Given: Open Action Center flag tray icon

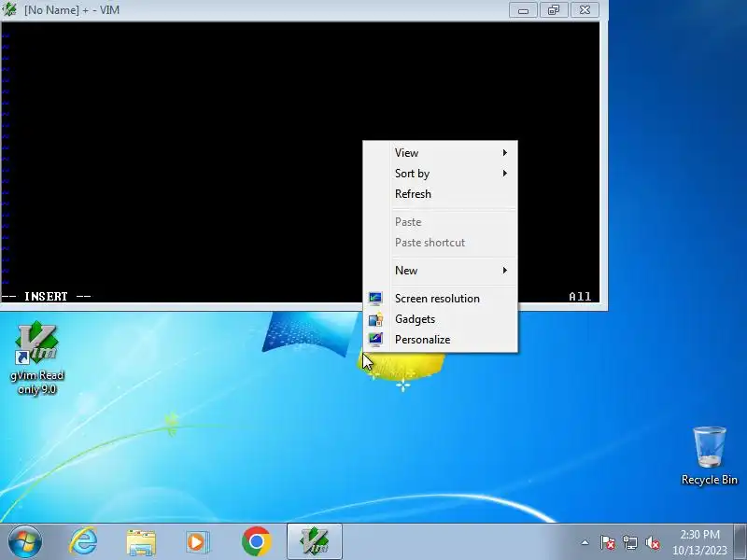Looking at the screenshot, I should click(608, 542).
